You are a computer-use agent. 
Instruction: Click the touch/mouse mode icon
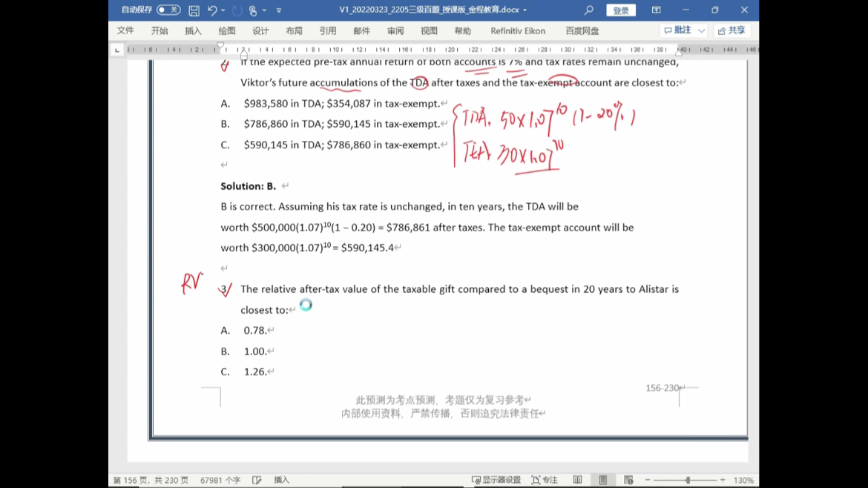[253, 10]
